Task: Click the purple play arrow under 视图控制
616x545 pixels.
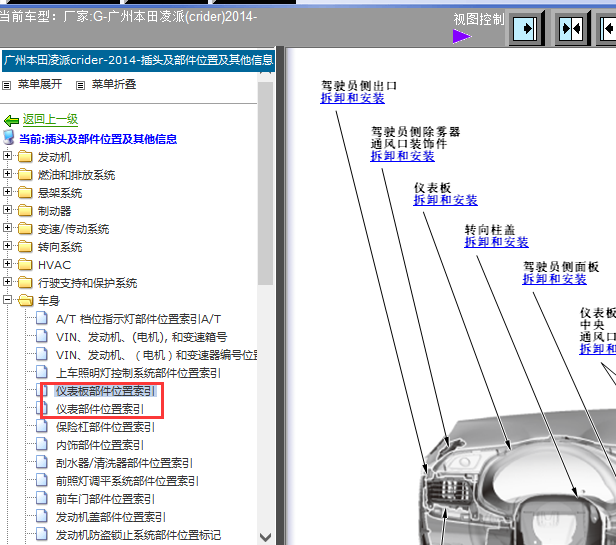Action: [462, 37]
